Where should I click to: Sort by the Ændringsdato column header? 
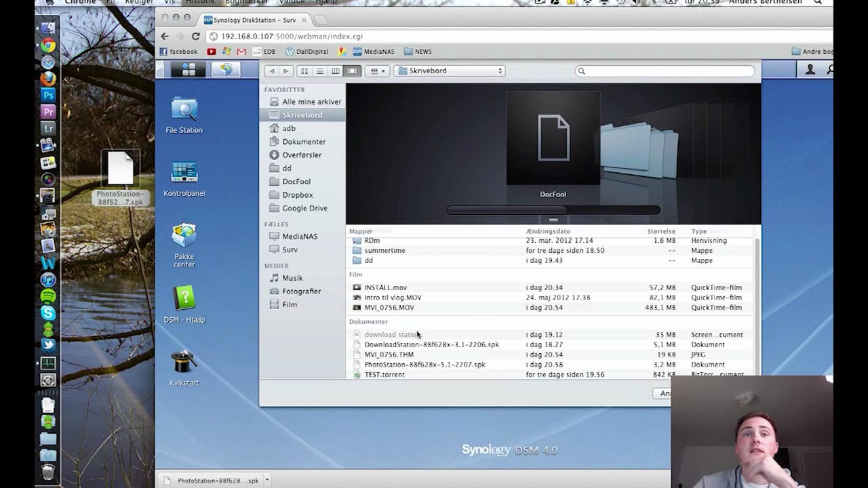pyautogui.click(x=548, y=231)
